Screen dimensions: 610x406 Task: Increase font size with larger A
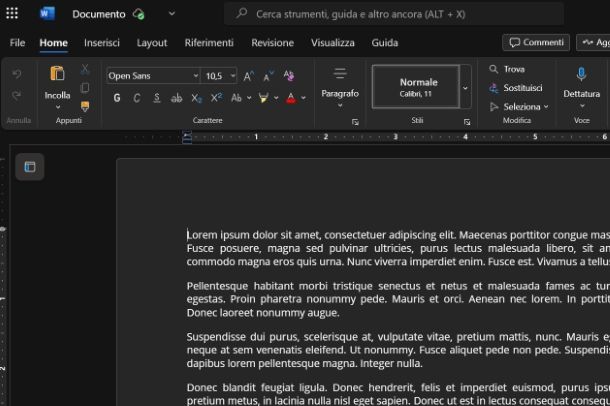(x=249, y=76)
